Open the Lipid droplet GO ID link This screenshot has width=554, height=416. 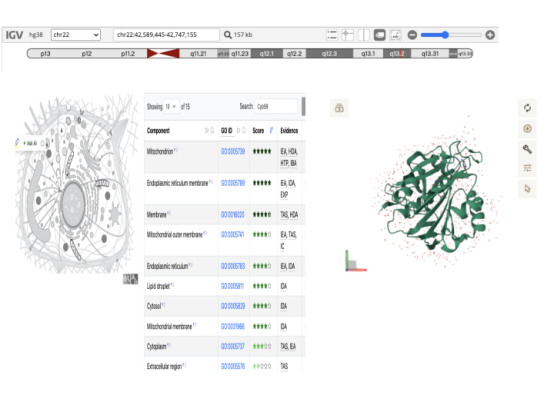coord(232,286)
